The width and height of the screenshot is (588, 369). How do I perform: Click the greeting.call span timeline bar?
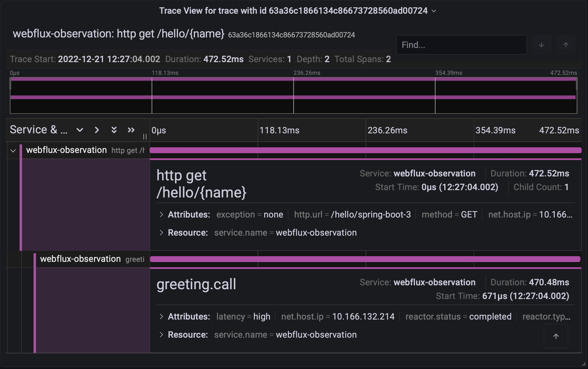click(x=365, y=259)
